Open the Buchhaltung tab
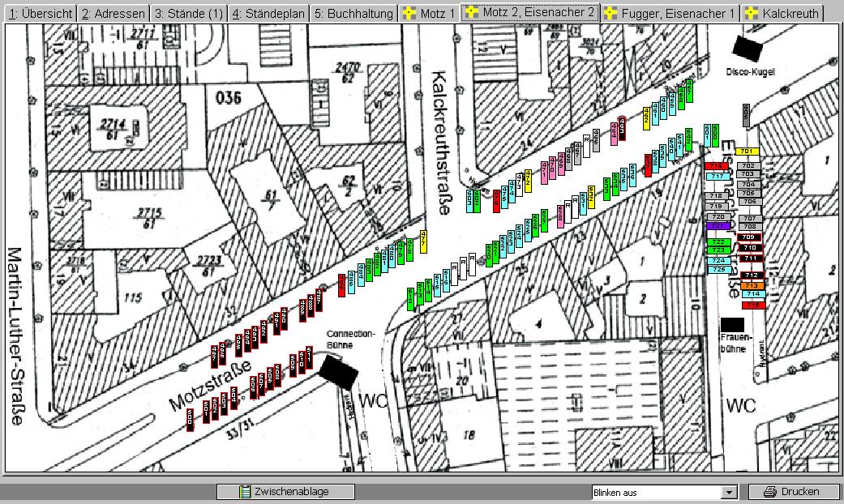This screenshot has height=504, width=844. [x=353, y=14]
